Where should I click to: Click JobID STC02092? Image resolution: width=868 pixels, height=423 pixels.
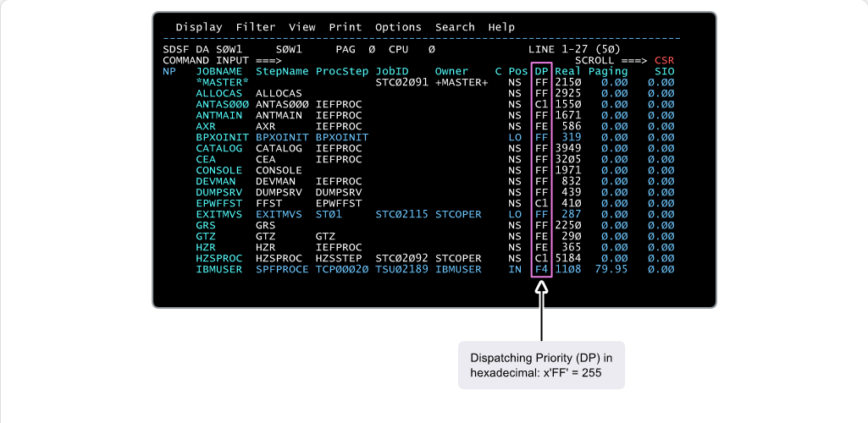pyautogui.click(x=401, y=258)
